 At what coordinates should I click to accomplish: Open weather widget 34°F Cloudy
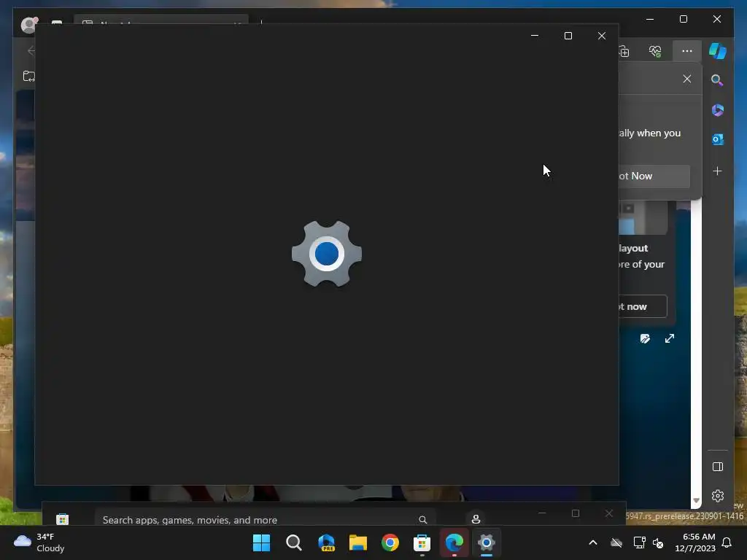pyautogui.click(x=39, y=542)
